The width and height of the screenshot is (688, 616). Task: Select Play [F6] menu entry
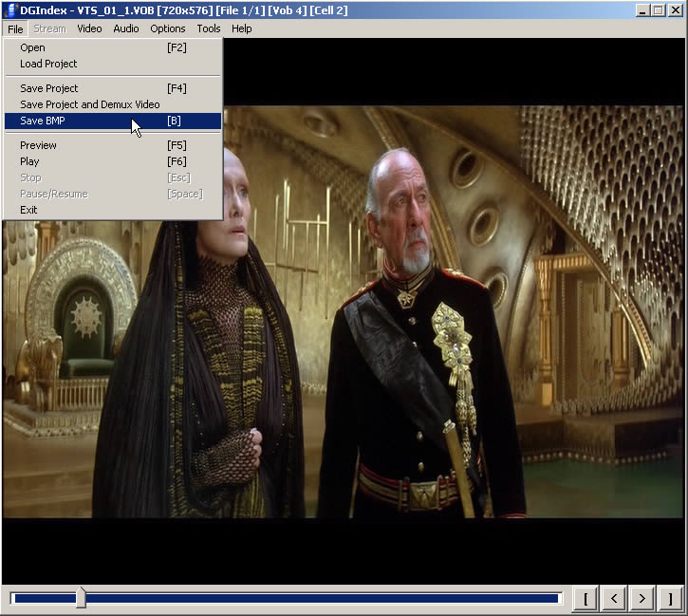coord(113,161)
